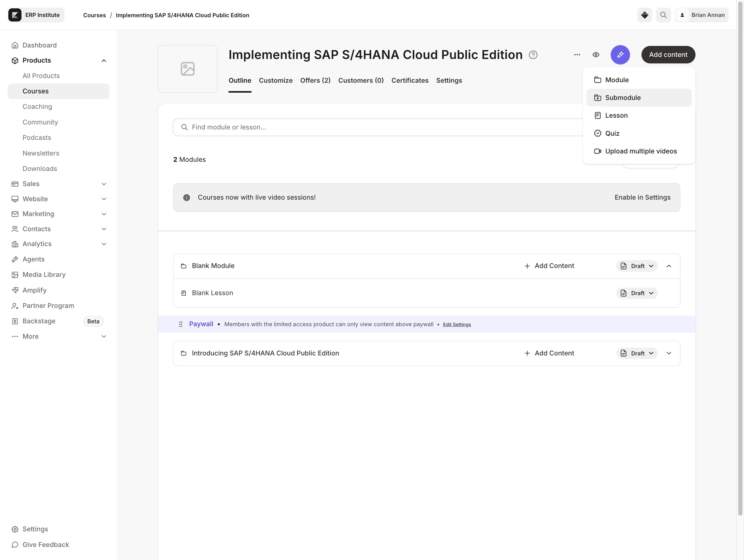This screenshot has width=744, height=560.
Task: Click the Give Feedback chat icon
Action: coord(15,545)
